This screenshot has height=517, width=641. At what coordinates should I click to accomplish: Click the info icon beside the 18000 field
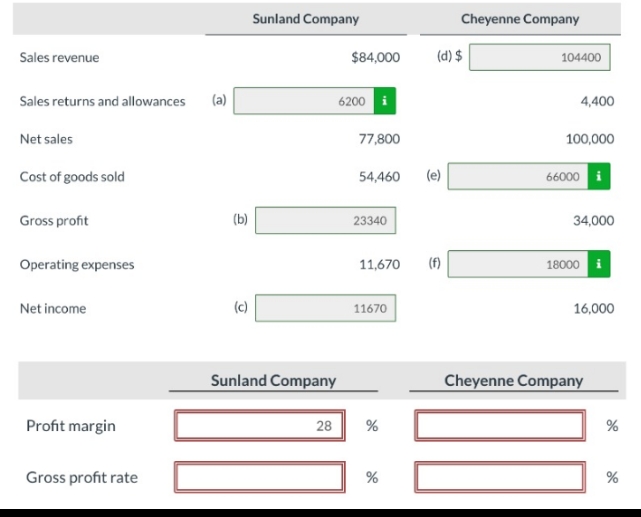pyautogui.click(x=598, y=265)
